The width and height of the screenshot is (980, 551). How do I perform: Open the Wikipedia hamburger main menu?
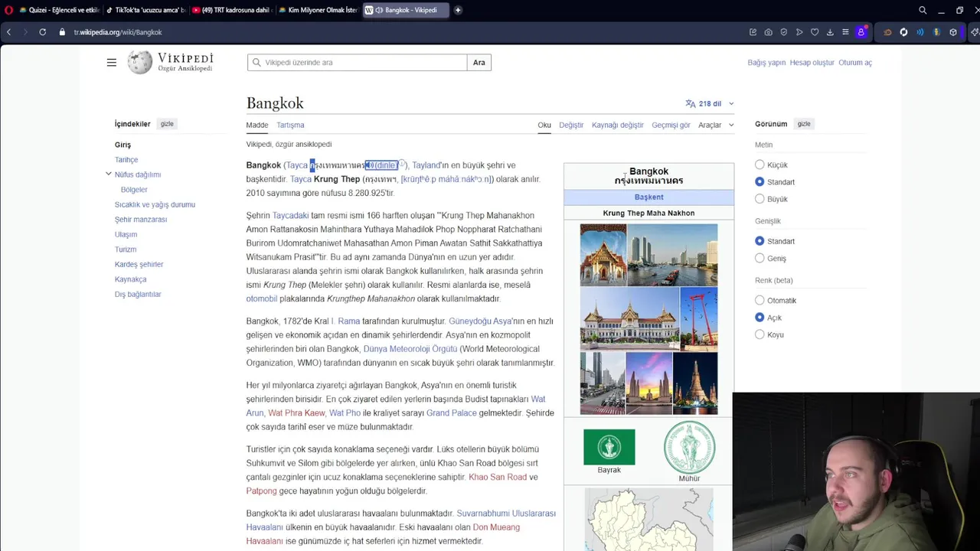tap(112, 63)
